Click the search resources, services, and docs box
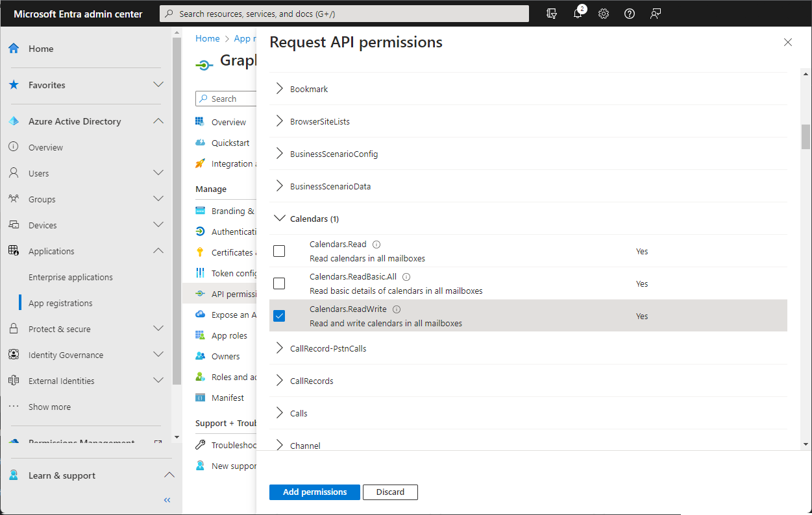The width and height of the screenshot is (812, 515). (344, 14)
